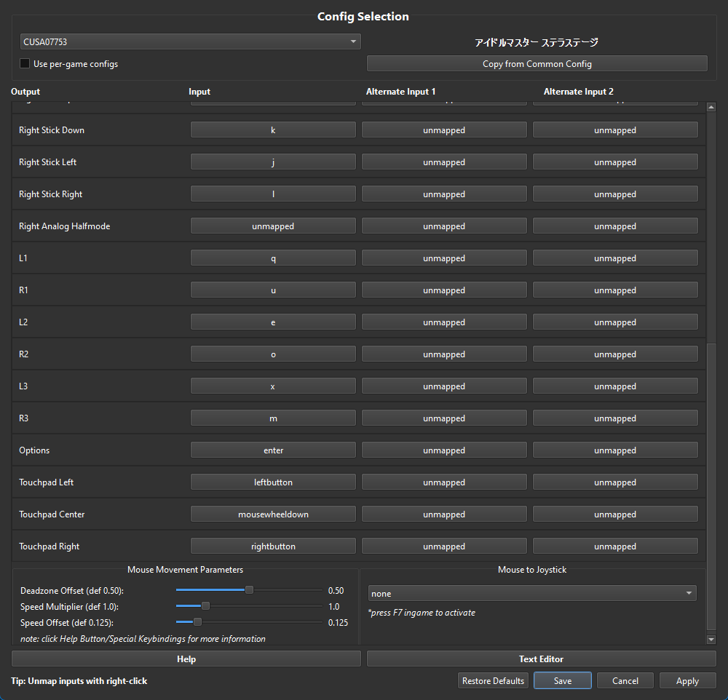Click the '*press F7 ingame to activate' note
Viewport: 728px width, 700px height.
[x=422, y=613]
